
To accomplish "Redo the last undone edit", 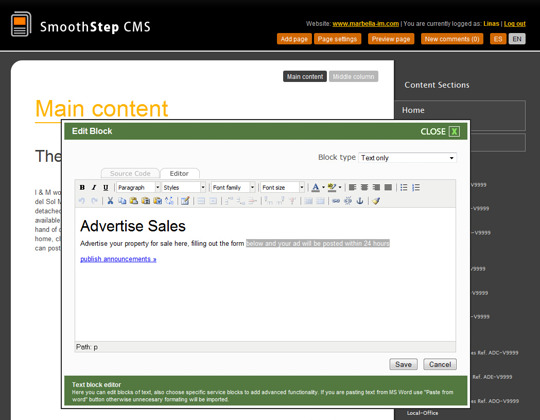I will [x=94, y=201].
